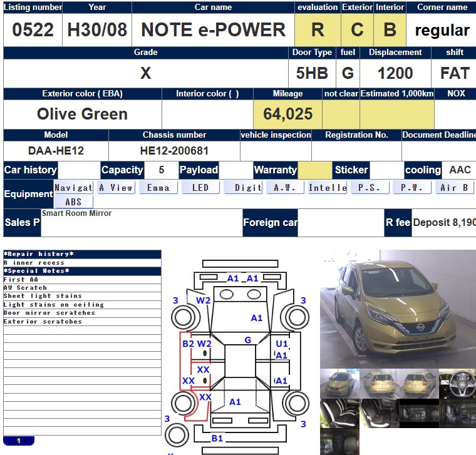
Task: Click the A View equipment tag
Action: [116, 188]
